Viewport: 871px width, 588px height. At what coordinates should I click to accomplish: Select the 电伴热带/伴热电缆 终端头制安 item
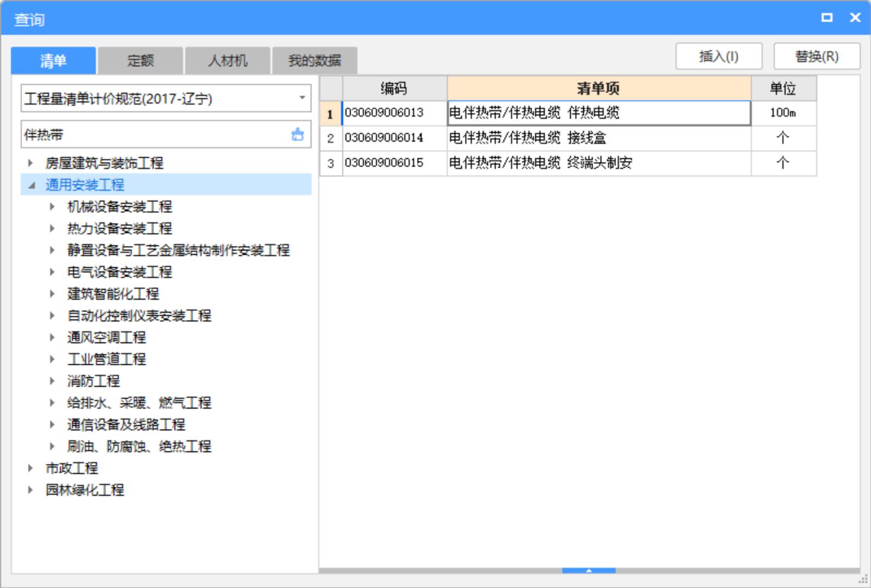coord(599,163)
